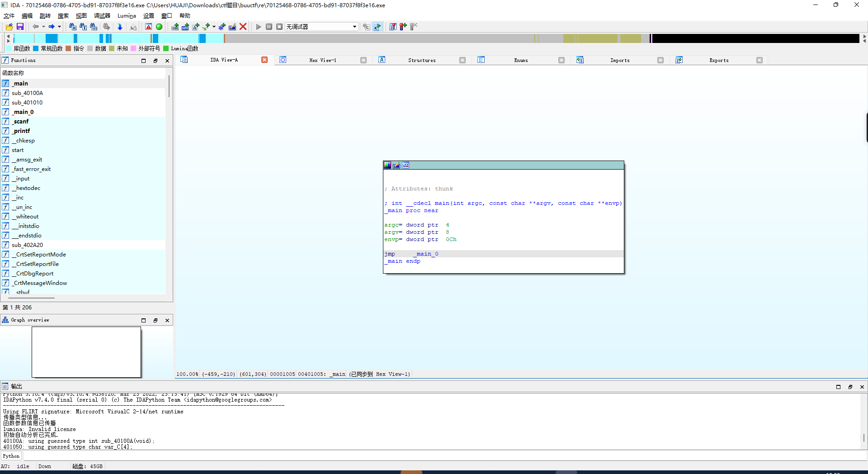Open the 编辑 menu

27,15
